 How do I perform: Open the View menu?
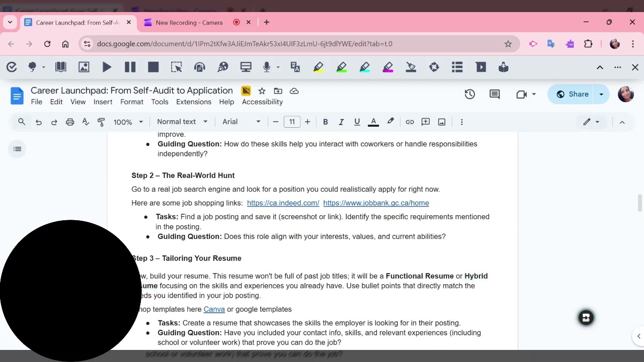[x=78, y=102]
